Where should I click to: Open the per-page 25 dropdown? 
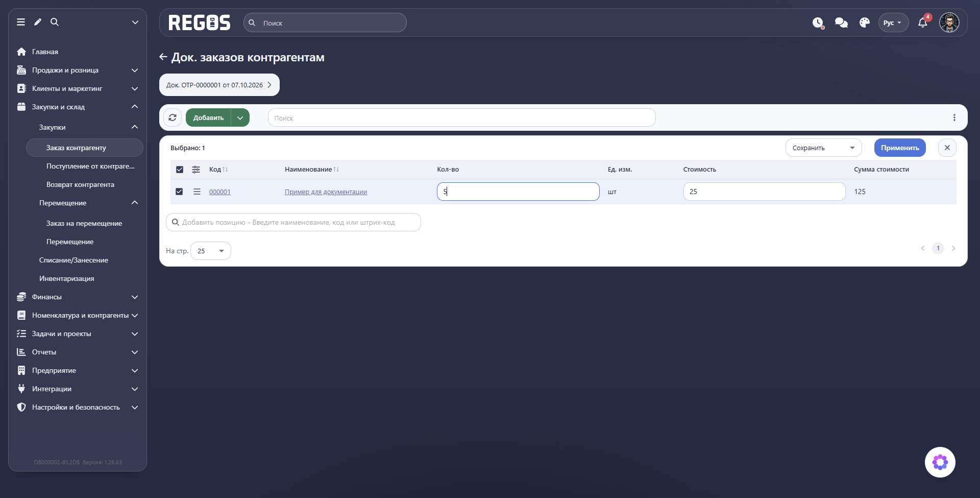point(211,251)
